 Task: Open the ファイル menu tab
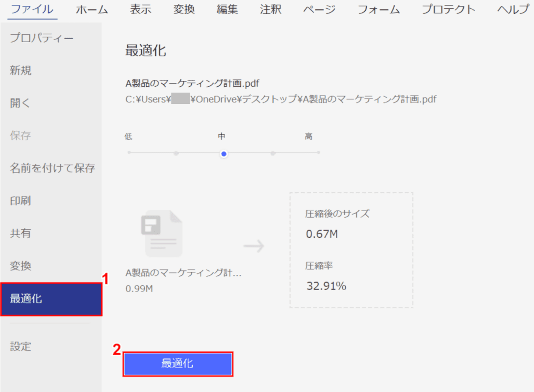(x=32, y=9)
